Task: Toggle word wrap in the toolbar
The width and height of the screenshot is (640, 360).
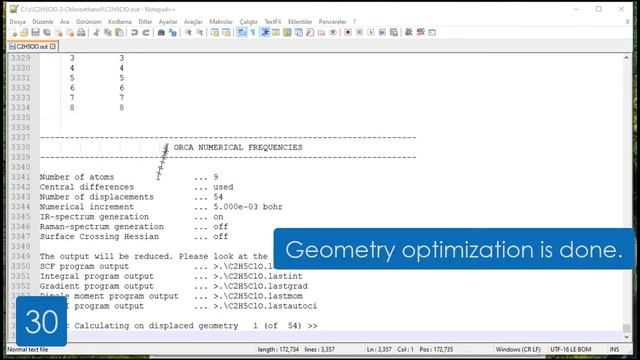Action: 242,33
